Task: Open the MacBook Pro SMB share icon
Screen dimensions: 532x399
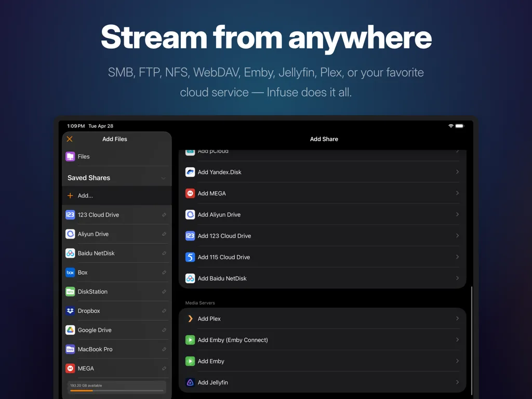Action: pyautogui.click(x=70, y=349)
